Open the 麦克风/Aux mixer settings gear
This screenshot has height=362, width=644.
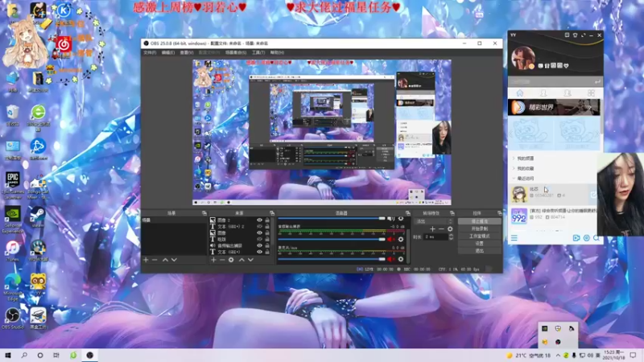(401, 259)
